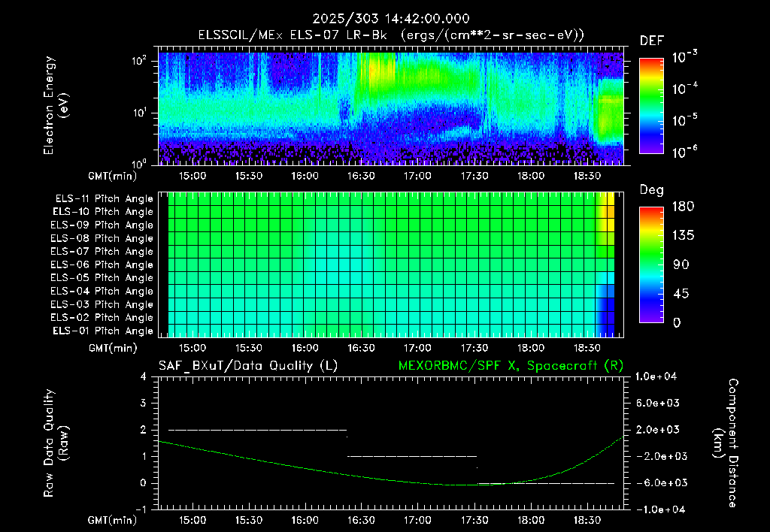Click GMT(min) label under the pitch angle panel
The height and width of the screenshot is (532, 770).
point(113,349)
